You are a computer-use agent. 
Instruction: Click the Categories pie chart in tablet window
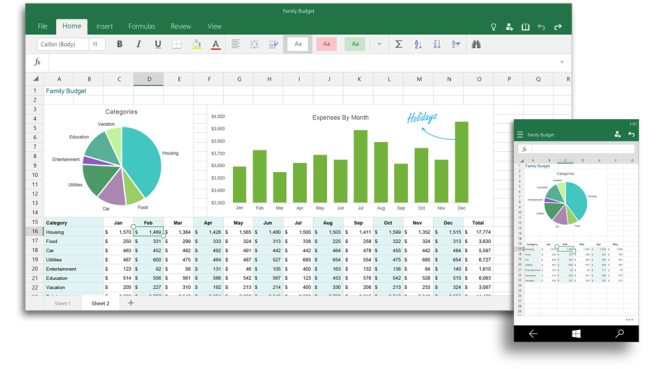122,166
